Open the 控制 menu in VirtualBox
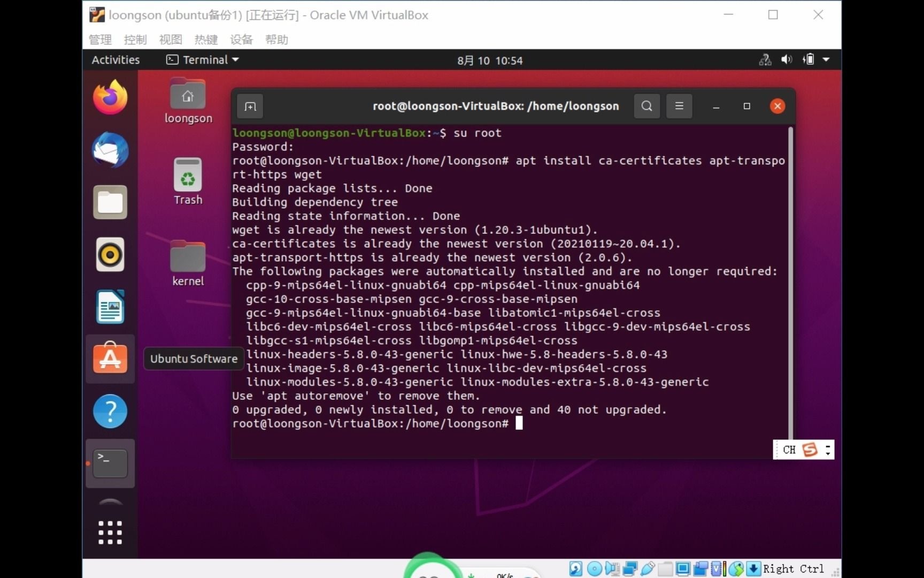 click(x=135, y=39)
